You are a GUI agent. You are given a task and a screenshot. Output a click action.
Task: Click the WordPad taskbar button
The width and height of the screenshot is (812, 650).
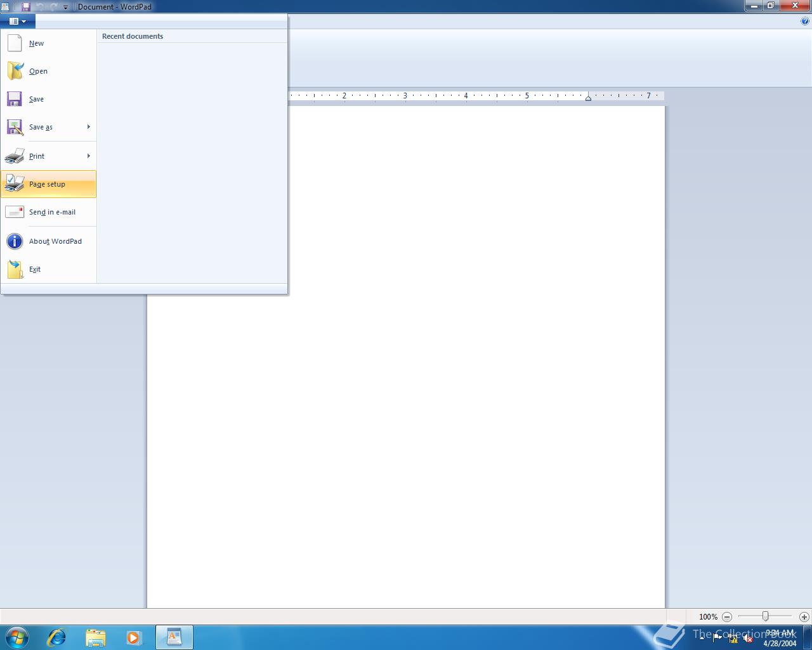174,637
